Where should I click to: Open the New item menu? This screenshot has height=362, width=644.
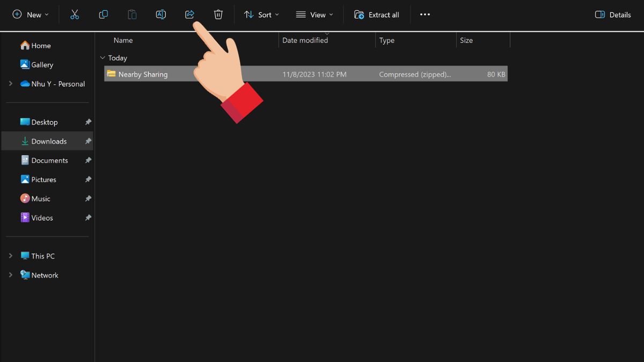tap(31, 14)
